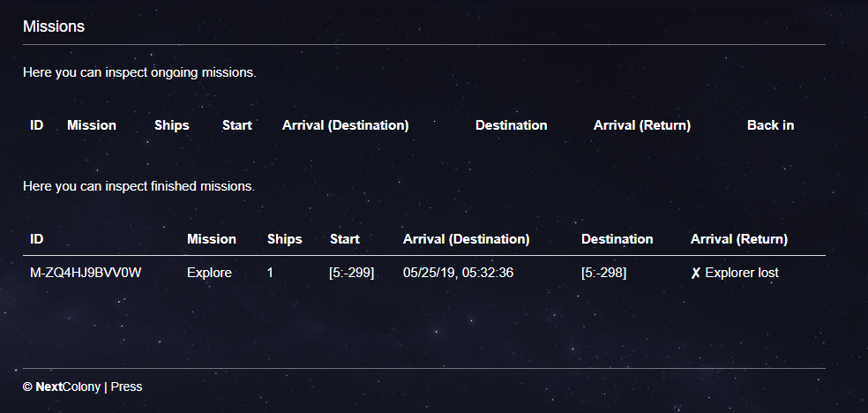
Task: Click Arrival (Destination) header in finished missions table
Action: click(466, 239)
